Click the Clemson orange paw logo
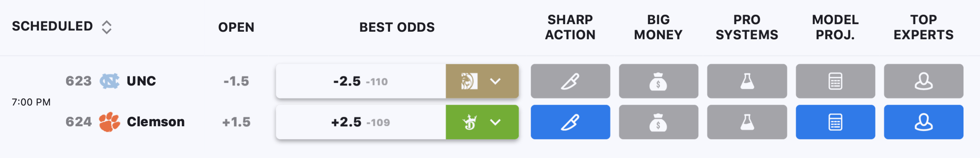 (109, 122)
